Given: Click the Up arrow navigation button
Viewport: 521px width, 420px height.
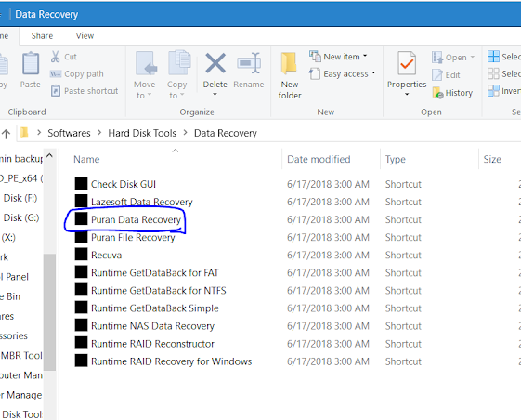Looking at the screenshot, I should (x=6, y=134).
